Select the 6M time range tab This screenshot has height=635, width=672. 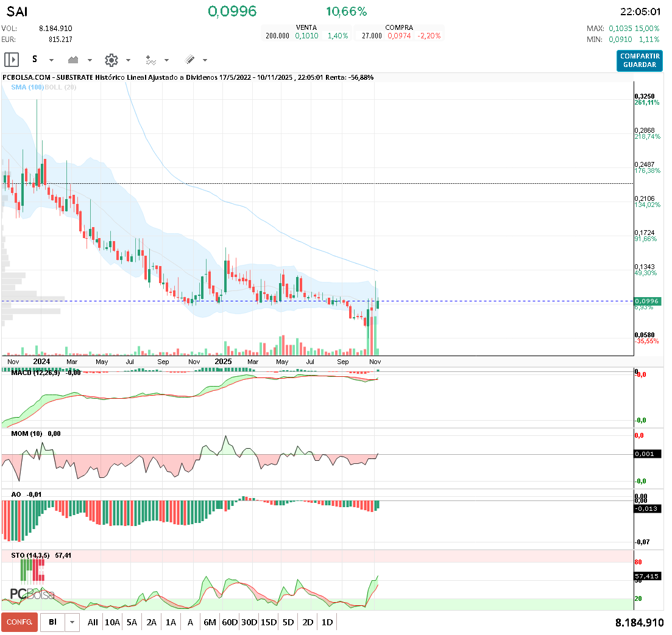pos(210,622)
